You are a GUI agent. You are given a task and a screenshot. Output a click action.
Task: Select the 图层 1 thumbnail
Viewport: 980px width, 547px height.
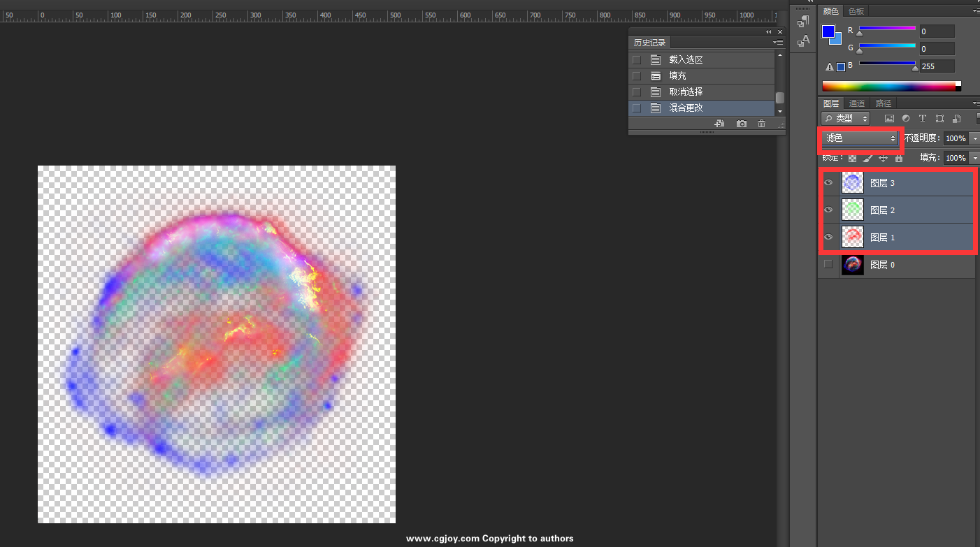(853, 238)
